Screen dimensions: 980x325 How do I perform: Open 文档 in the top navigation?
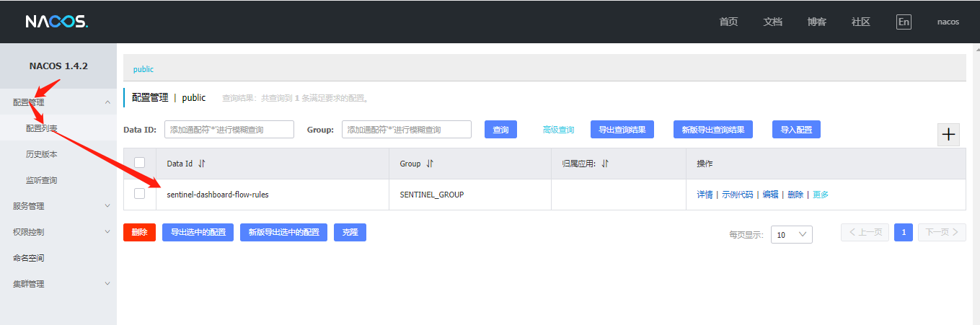point(772,22)
